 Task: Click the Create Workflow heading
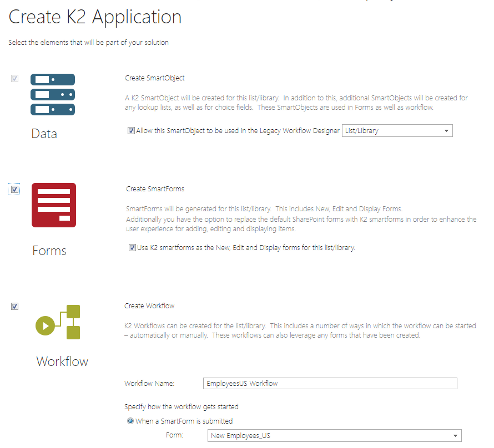(149, 306)
